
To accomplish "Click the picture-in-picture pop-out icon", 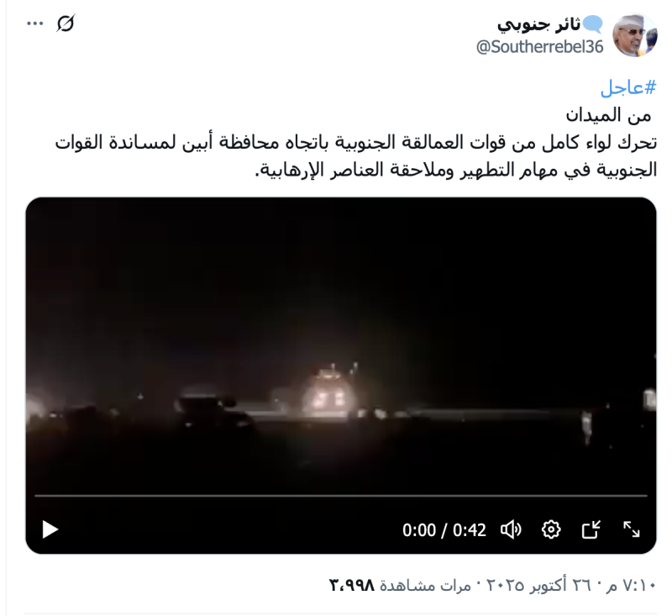I will (x=591, y=529).
